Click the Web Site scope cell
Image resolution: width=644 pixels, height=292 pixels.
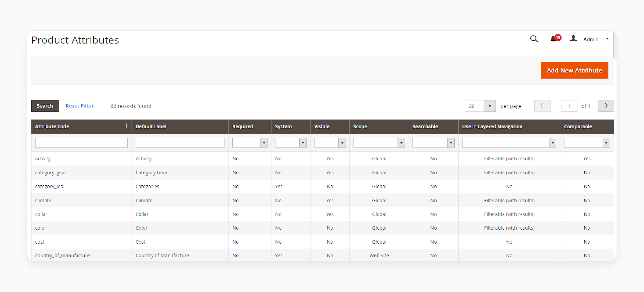pyautogui.click(x=379, y=255)
